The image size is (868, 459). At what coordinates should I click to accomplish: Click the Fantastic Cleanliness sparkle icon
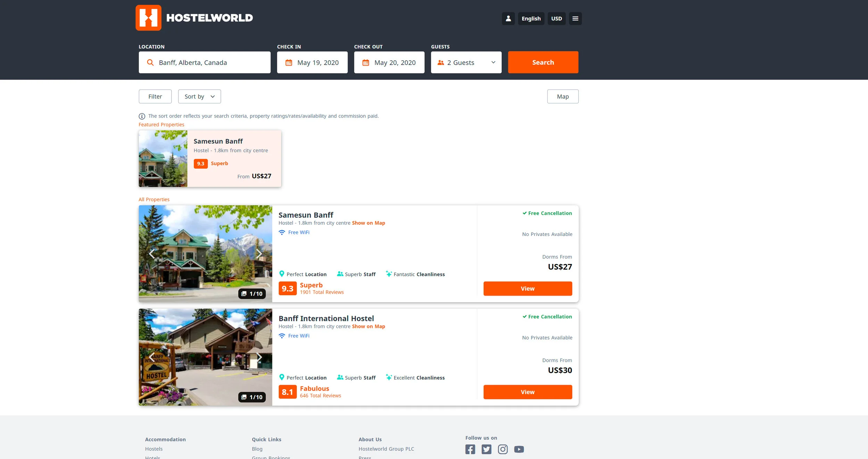389,274
